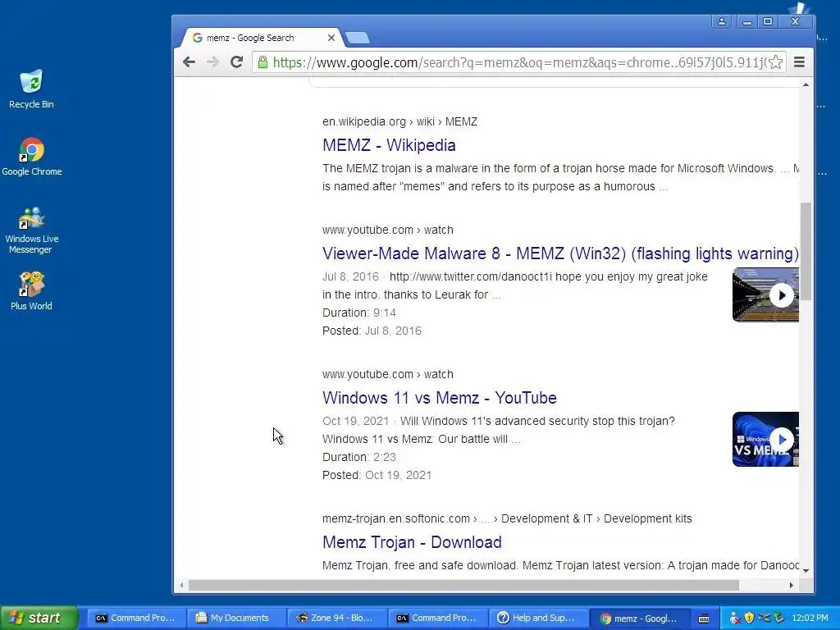Select the Google Chrome desktop shortcut

pos(32,157)
